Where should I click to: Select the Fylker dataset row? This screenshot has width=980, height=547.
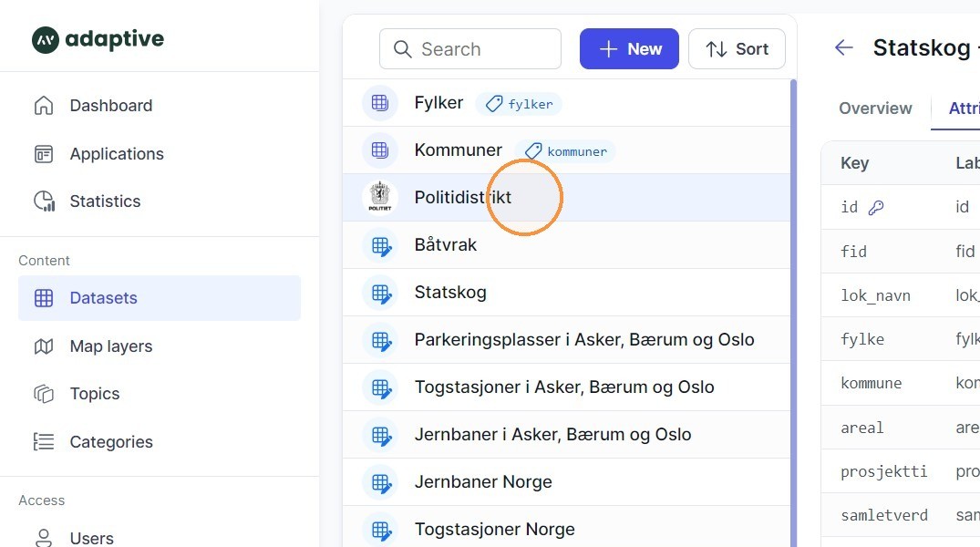point(566,103)
